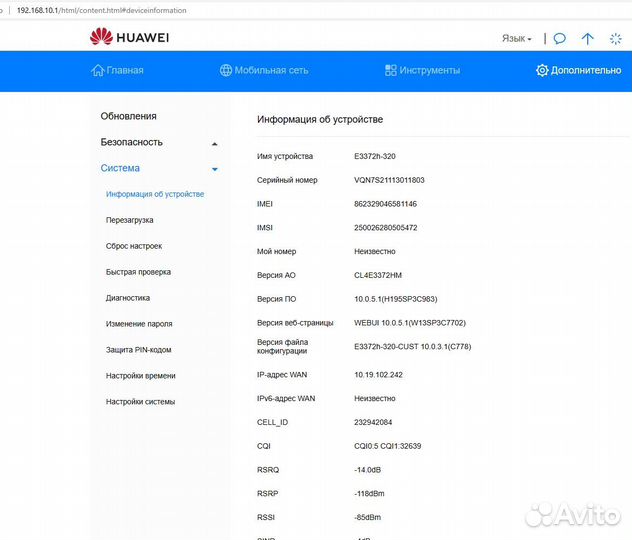Open Настройки системы

140,402
